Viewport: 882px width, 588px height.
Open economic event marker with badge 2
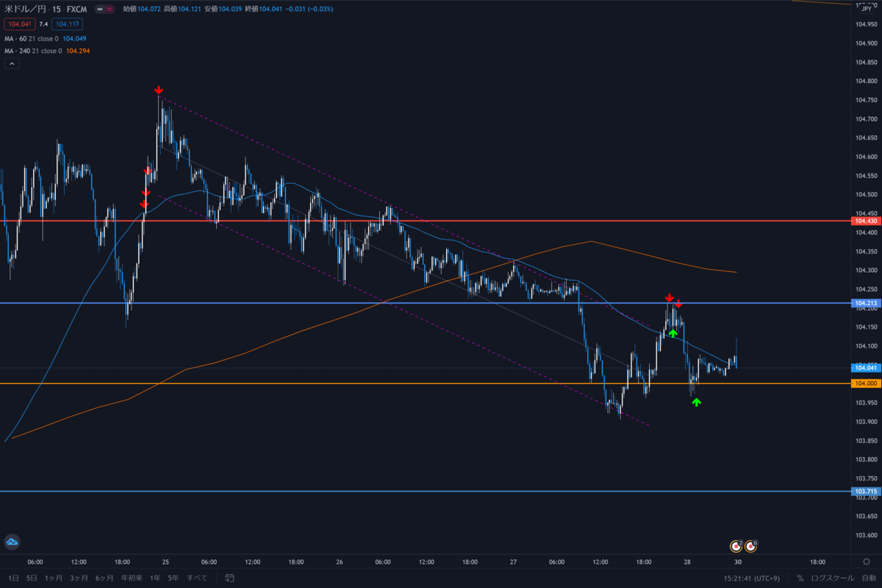[735, 546]
